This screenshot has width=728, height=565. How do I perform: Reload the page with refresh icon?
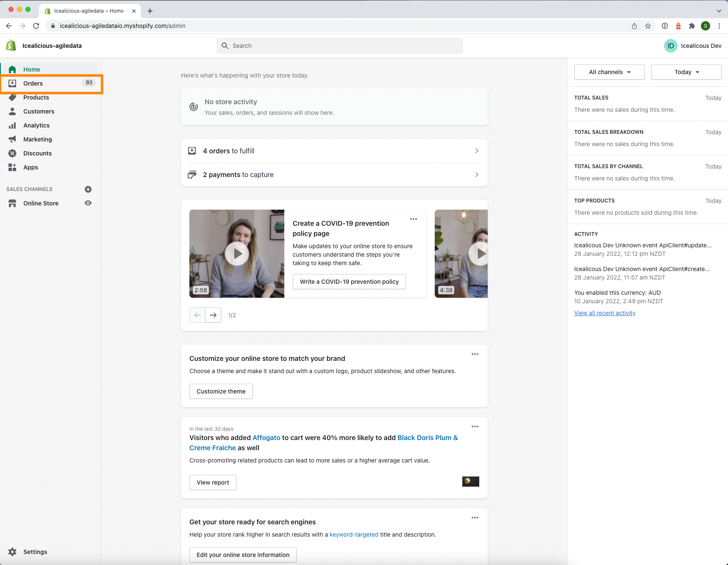click(36, 26)
